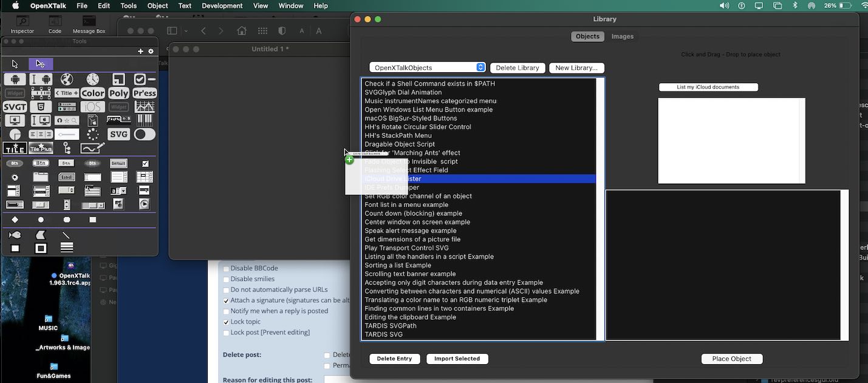Choose the Color swatch widget tool
The width and height of the screenshot is (868, 383).
click(93, 93)
